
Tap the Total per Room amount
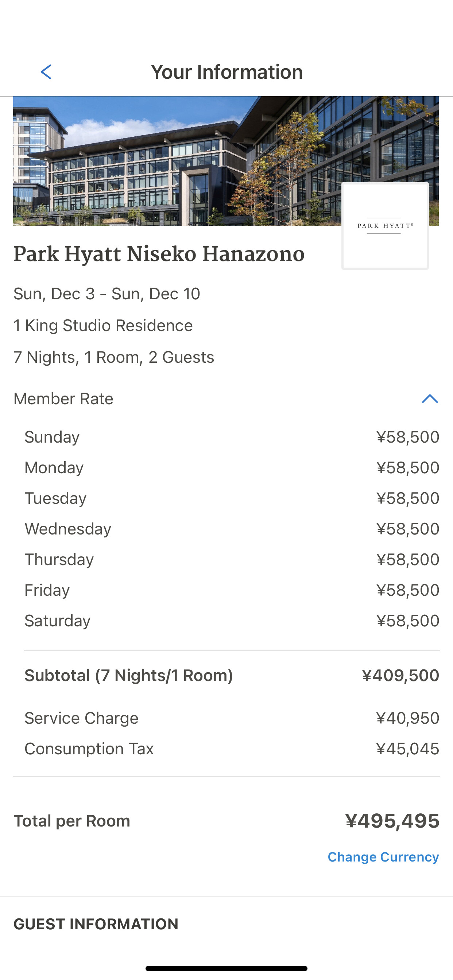point(392,821)
